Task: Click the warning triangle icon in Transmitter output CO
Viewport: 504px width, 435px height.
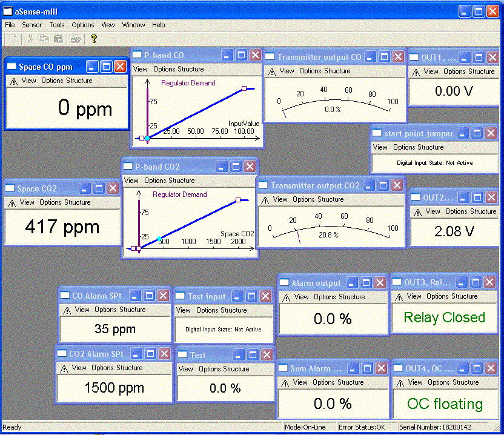Action: [271, 71]
